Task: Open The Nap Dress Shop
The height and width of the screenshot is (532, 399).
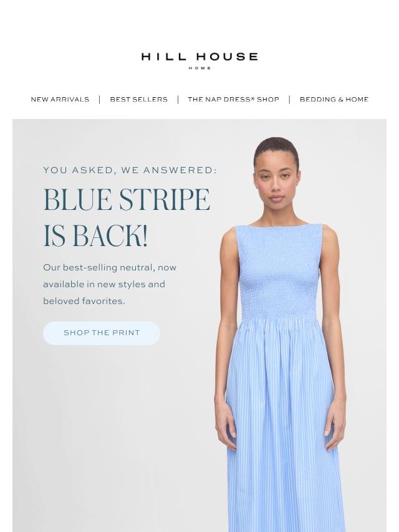Action: click(x=233, y=100)
